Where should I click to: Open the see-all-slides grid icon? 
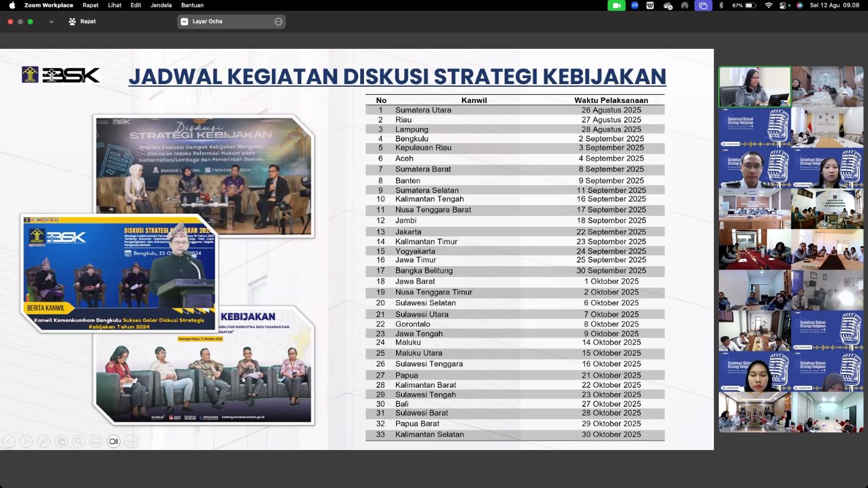pos(61,441)
